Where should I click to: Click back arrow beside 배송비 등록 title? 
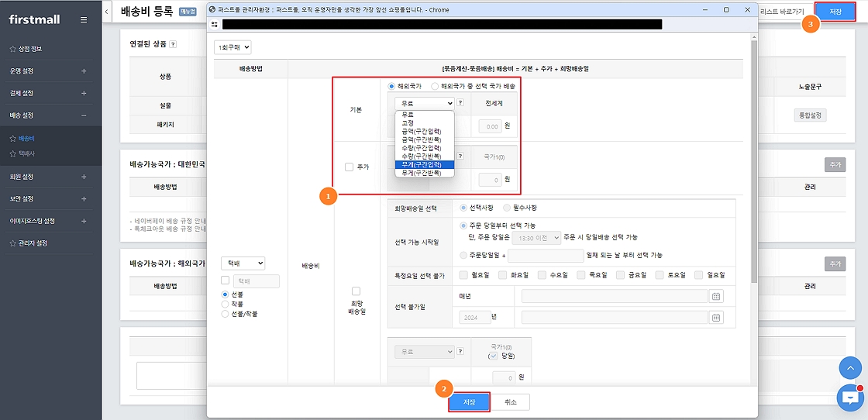(x=106, y=12)
